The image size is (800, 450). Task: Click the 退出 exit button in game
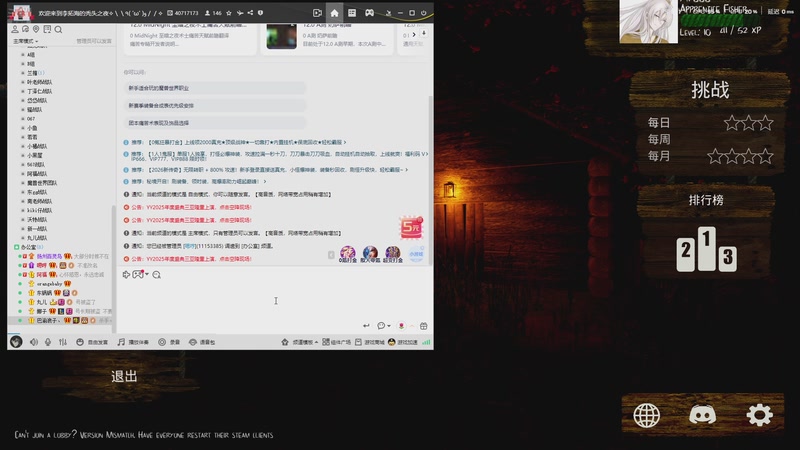124,377
